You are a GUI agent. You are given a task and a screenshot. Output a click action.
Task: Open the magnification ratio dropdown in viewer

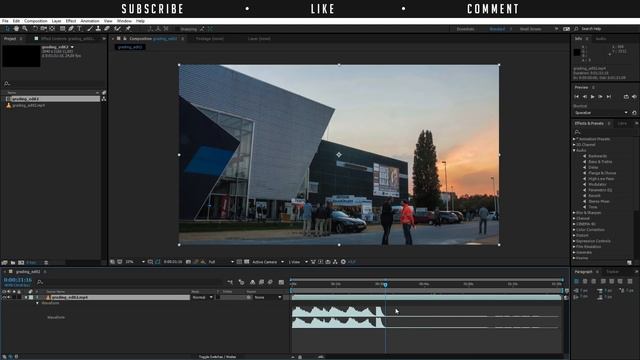[135, 262]
